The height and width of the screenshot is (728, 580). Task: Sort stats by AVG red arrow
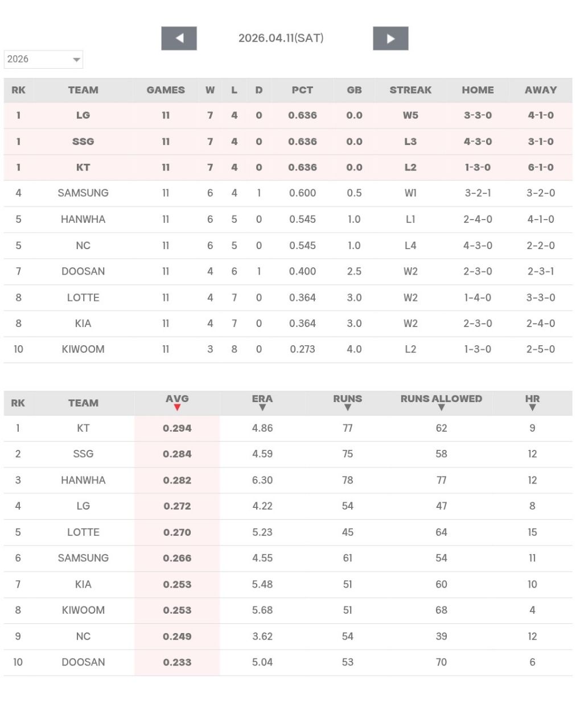(177, 407)
